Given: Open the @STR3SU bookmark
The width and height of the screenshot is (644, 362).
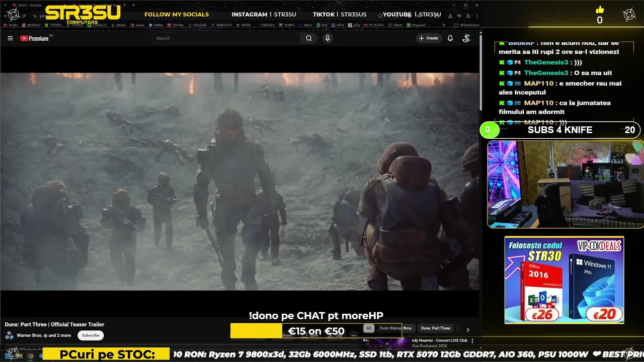Looking at the screenshot, I should point(31,25).
